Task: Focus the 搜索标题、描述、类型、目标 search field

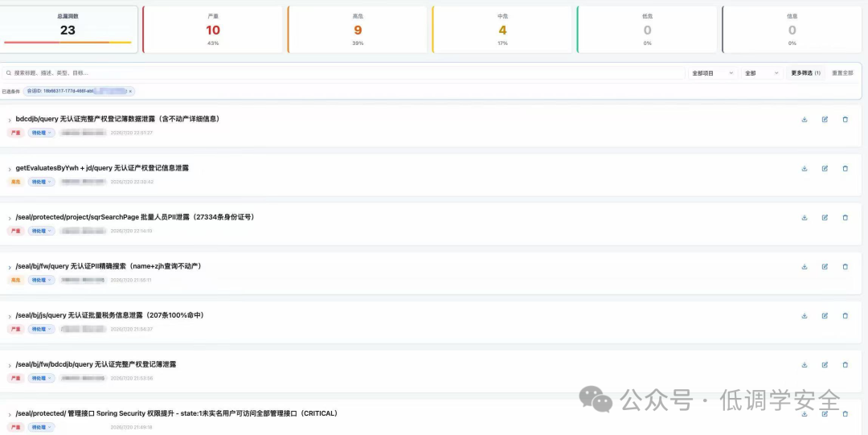Action: 343,73
